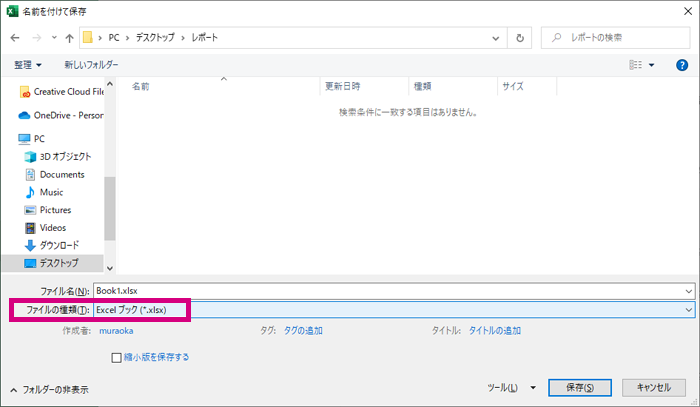Sort by the 種類 column header
This screenshot has height=407, width=700.
(x=422, y=87)
